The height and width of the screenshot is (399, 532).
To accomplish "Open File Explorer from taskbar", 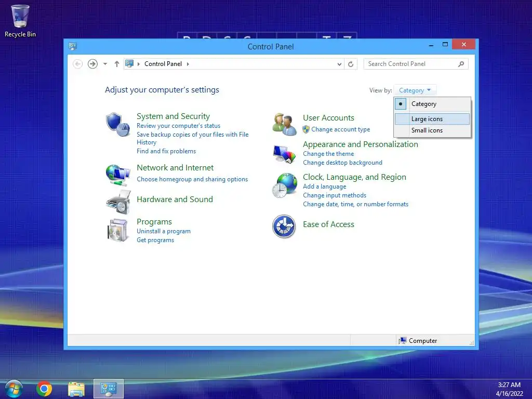I will click(76, 389).
